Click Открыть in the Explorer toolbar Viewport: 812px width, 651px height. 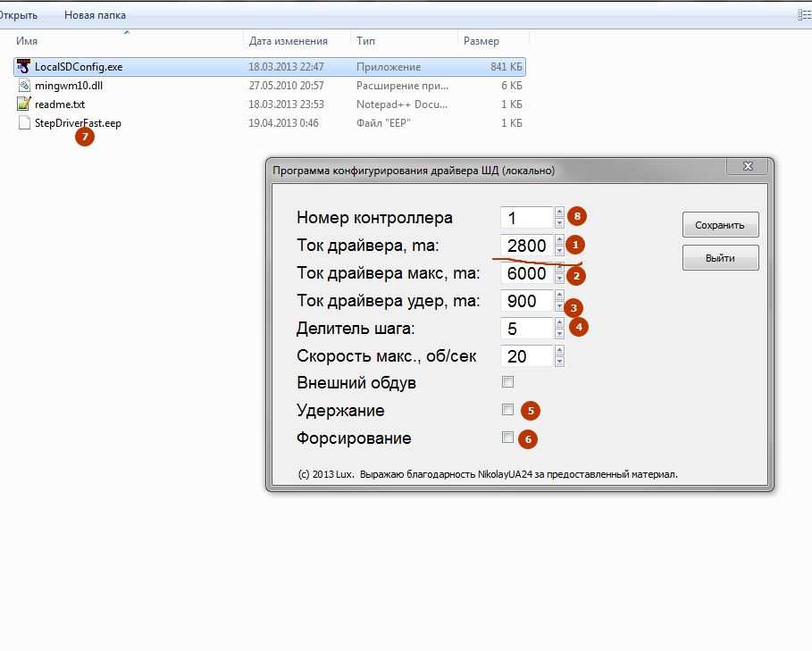pos(18,15)
